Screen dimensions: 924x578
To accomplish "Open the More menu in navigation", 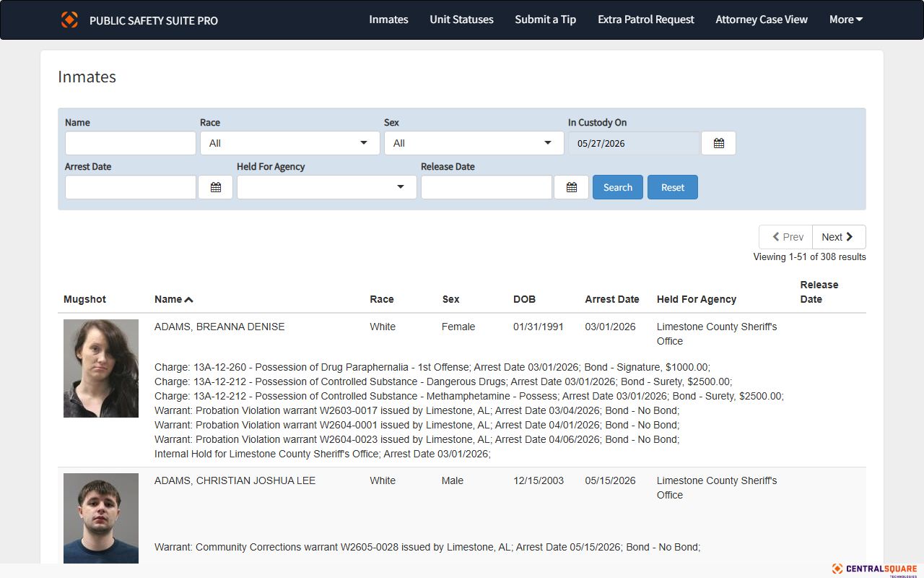I will [x=846, y=20].
